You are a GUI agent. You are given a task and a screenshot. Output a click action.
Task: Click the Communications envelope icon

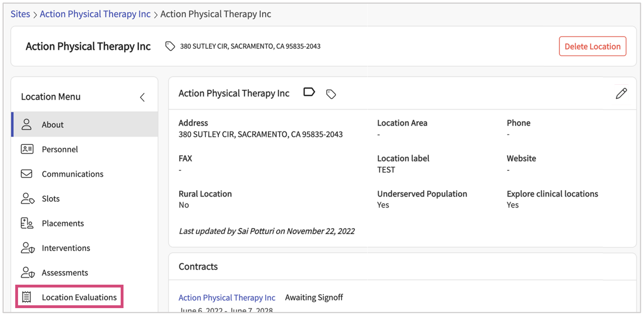(27, 174)
